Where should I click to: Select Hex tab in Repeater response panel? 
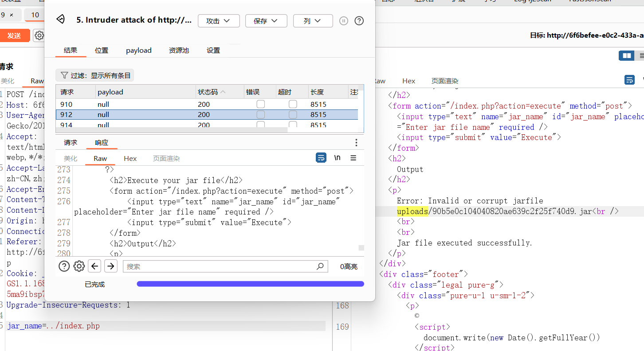tap(408, 81)
